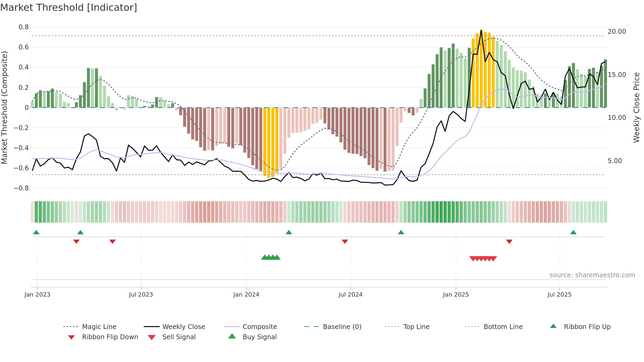Click the 15.00 right axis price label
Image resolution: width=644 pixels, height=362 pixels.
pos(617,75)
